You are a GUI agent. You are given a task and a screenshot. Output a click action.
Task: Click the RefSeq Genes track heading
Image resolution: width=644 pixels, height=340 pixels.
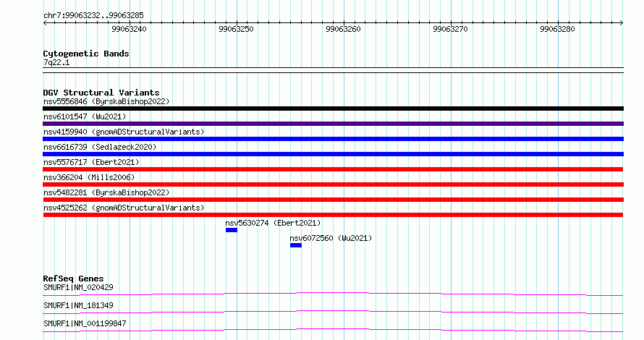coord(73,279)
